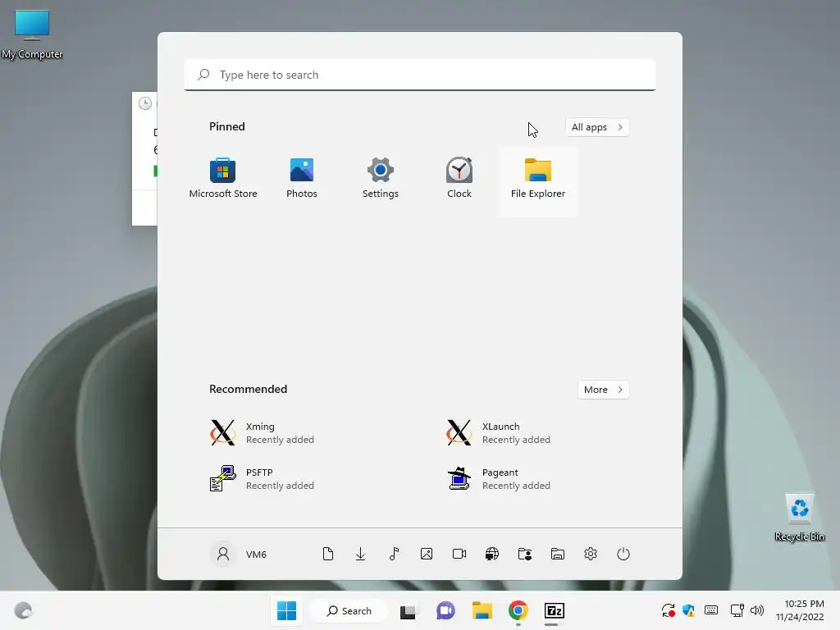Open the Personal folder shortcut
The height and width of the screenshot is (630, 840).
tap(525, 554)
